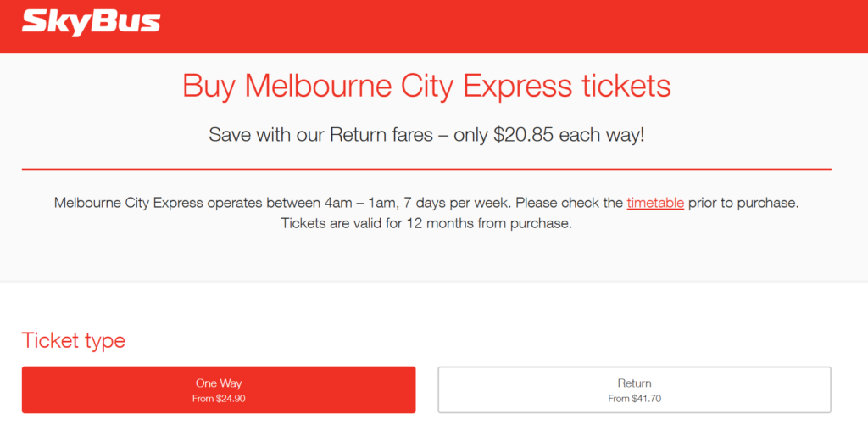Click the "Ticket type" section heading
Screen dimensions: 868x431
tap(73, 341)
